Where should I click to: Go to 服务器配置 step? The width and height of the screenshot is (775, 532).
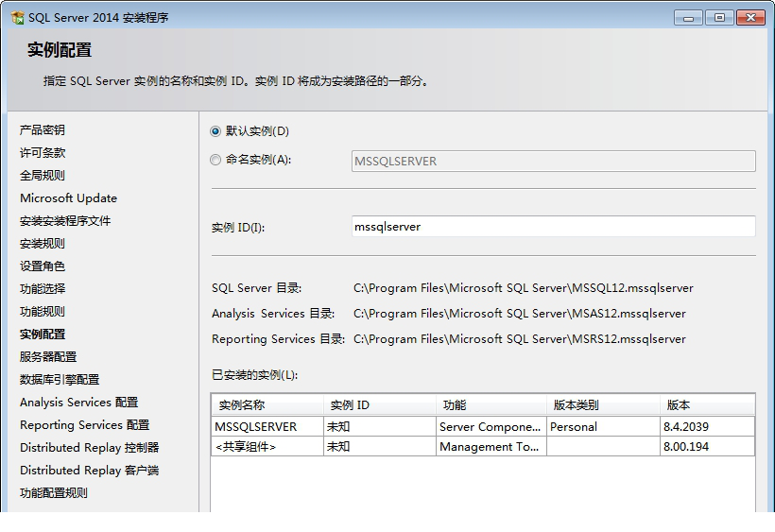coord(48,356)
